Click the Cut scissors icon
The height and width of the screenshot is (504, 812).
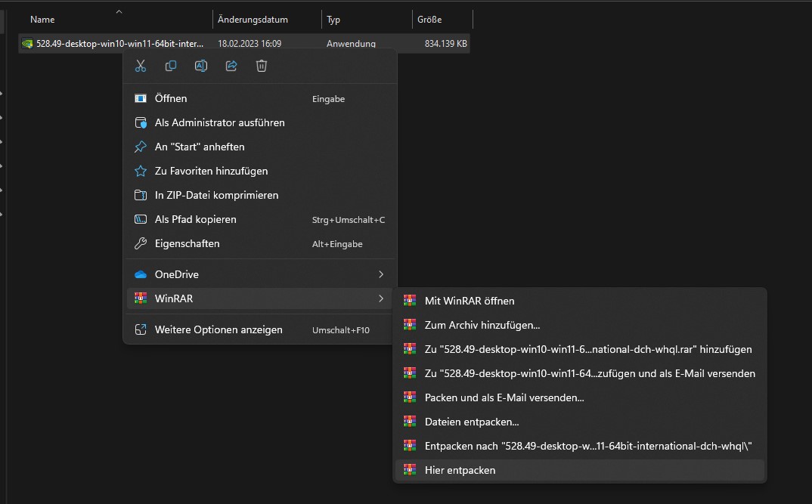(x=141, y=66)
